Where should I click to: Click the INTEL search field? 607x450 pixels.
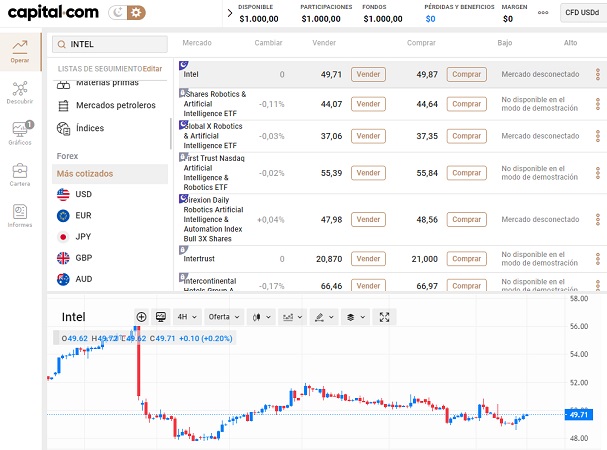110,44
